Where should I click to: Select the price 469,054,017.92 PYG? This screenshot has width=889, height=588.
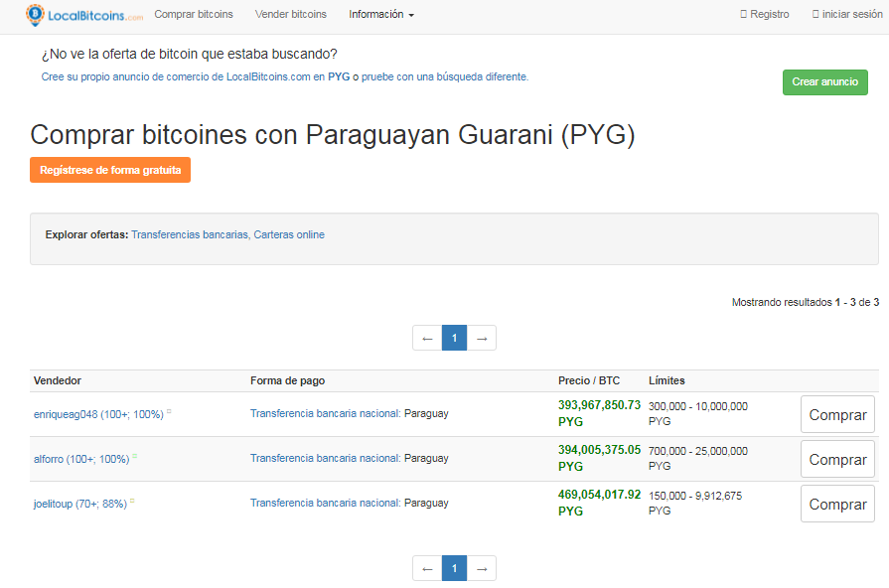599,503
